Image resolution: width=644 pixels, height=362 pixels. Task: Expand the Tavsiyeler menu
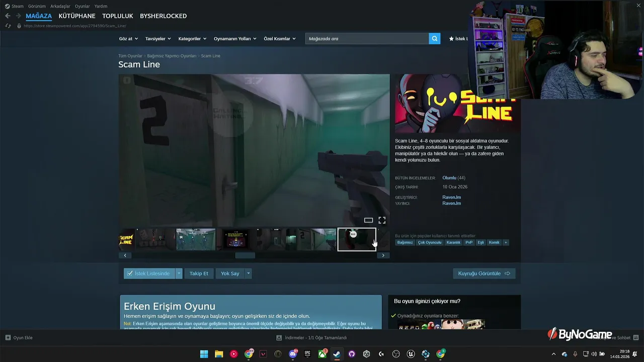(158, 39)
